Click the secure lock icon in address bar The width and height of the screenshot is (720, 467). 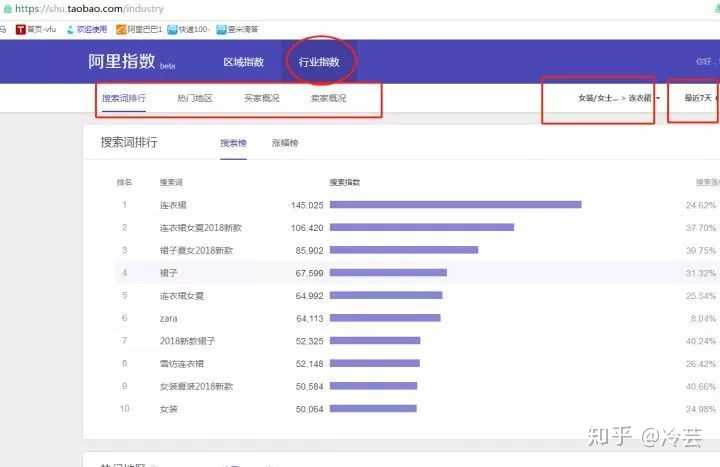6,9
